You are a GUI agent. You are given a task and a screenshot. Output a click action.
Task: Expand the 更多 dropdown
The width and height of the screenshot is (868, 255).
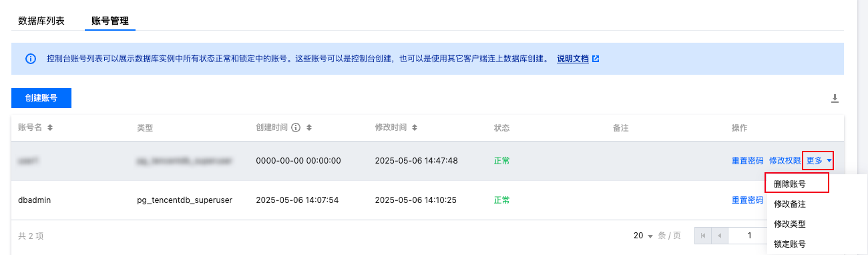[x=819, y=161]
